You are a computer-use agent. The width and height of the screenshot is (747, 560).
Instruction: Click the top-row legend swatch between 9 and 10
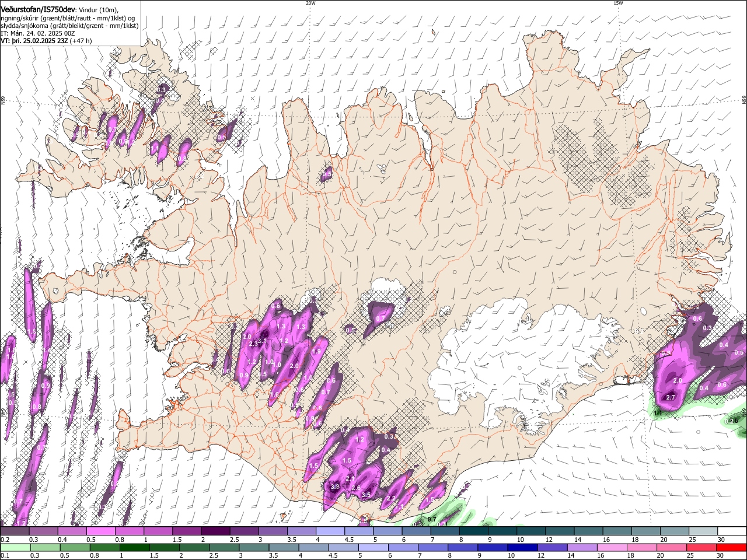coord(502,531)
